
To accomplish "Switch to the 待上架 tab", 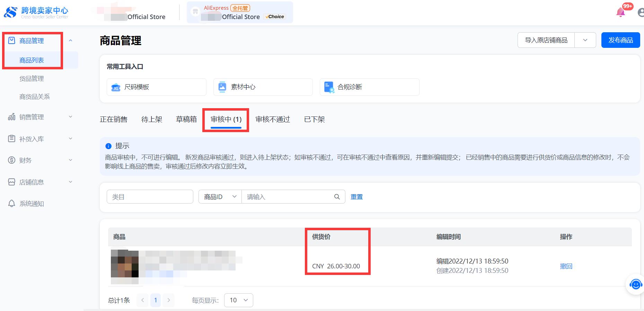I will coord(152,120).
